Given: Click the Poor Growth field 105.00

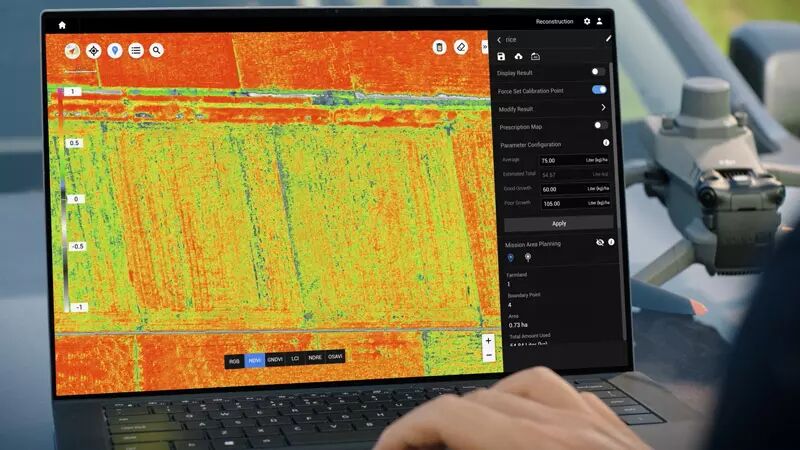Looking at the screenshot, I should [x=576, y=203].
